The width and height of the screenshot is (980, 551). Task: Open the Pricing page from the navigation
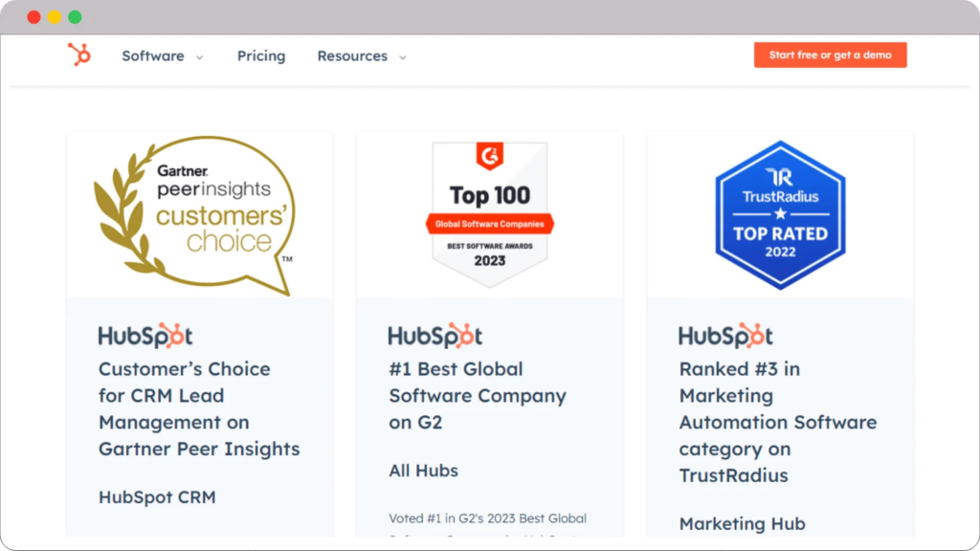click(260, 56)
